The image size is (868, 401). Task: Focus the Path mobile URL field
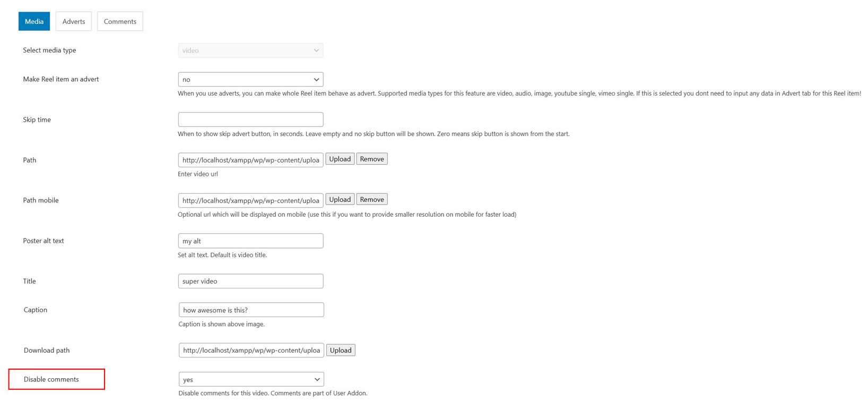(250, 200)
